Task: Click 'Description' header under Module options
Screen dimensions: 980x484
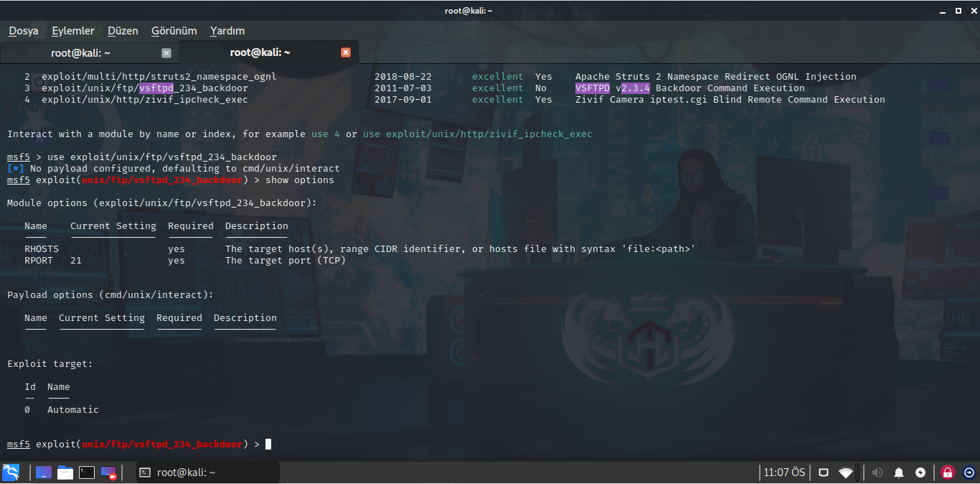Action: click(x=257, y=226)
